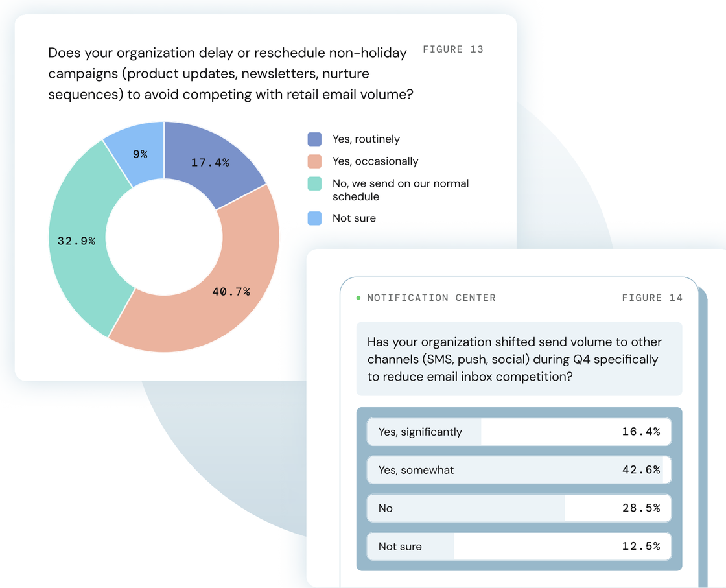The height and width of the screenshot is (588, 726).
Task: Click the 'Not sure' legend label
Action: [x=354, y=218]
